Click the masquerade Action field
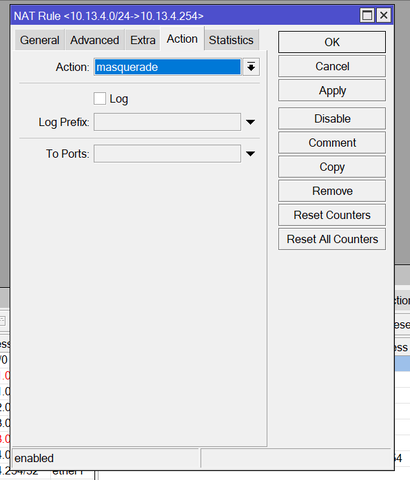Viewport: 410px width, 480px height. pyautogui.click(x=167, y=67)
